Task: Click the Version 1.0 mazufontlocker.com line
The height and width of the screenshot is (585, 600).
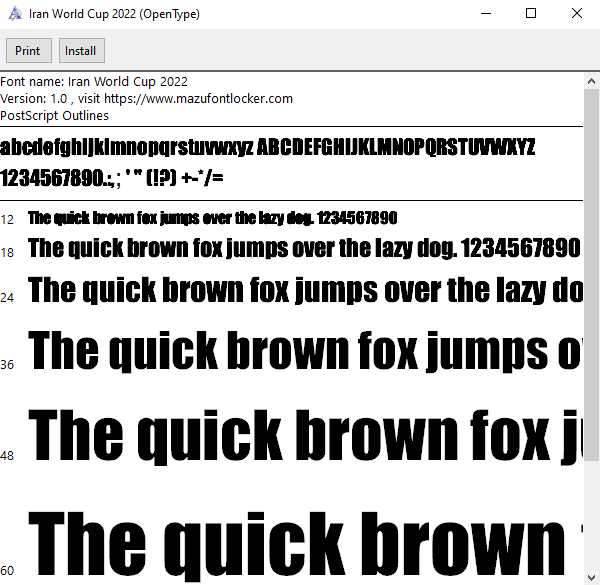Action: coord(146,99)
